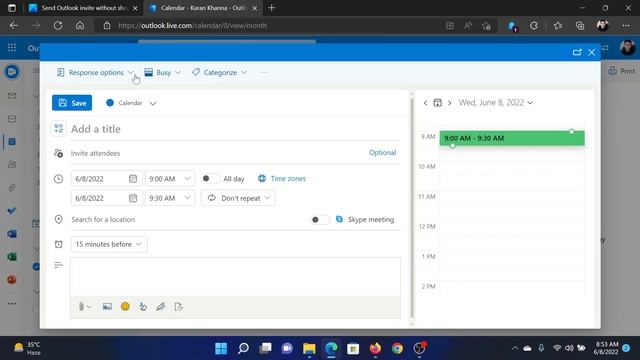The width and height of the screenshot is (640, 360).
Task: Click the Print button in Outlook calendar
Action: point(622,71)
